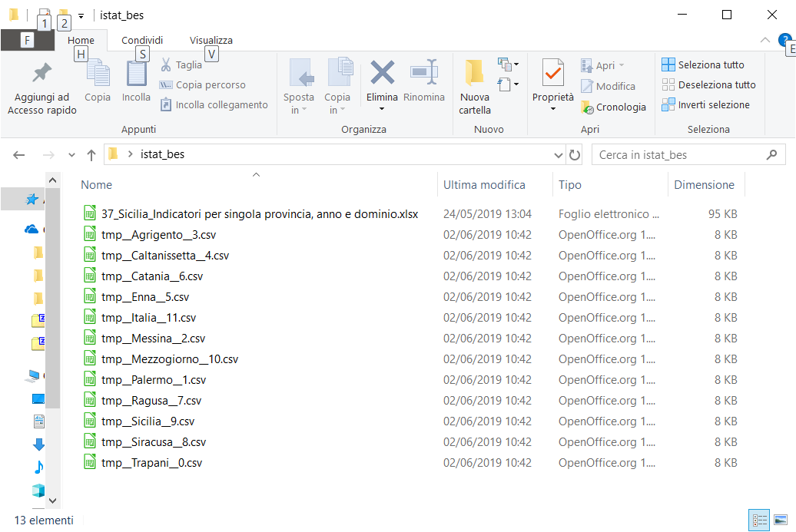Viewport: 796px width, 532px height.
Task: Select the tmp__Palermo__1.csv file
Action: coord(153,380)
